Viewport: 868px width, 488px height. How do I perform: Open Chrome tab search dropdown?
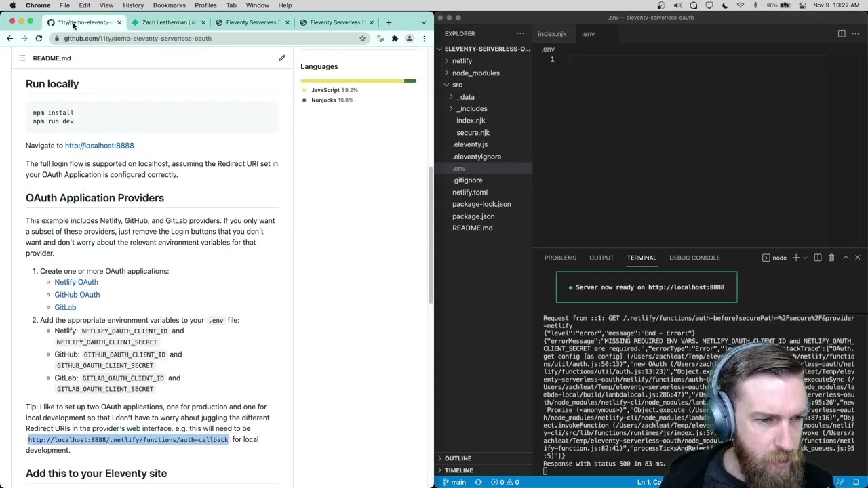pos(424,22)
